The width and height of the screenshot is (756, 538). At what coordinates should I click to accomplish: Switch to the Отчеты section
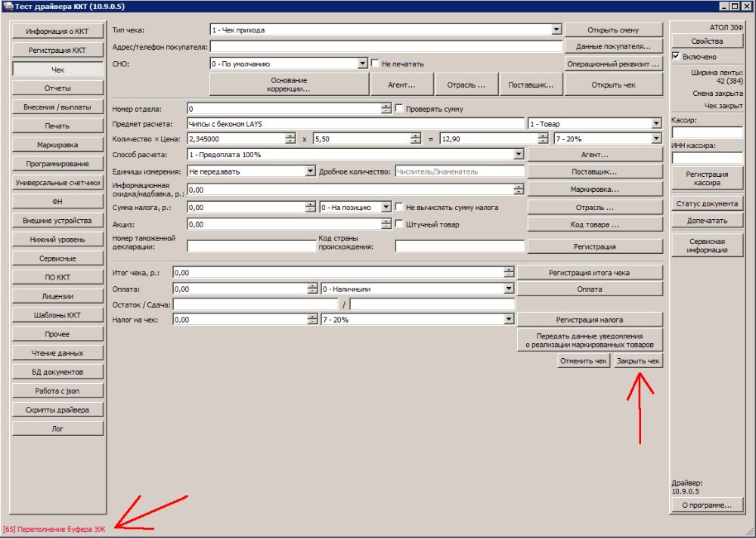pos(57,88)
